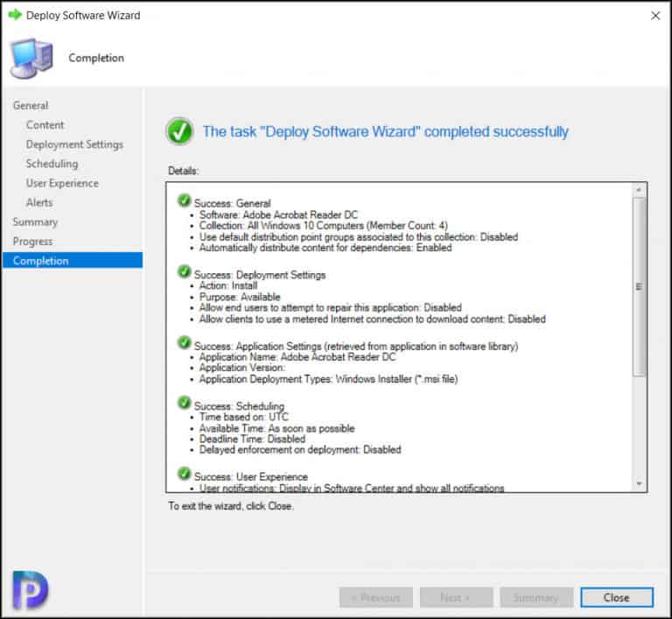Image resolution: width=672 pixels, height=619 pixels.
Task: Select the highlighted Completion step
Action: point(73,260)
